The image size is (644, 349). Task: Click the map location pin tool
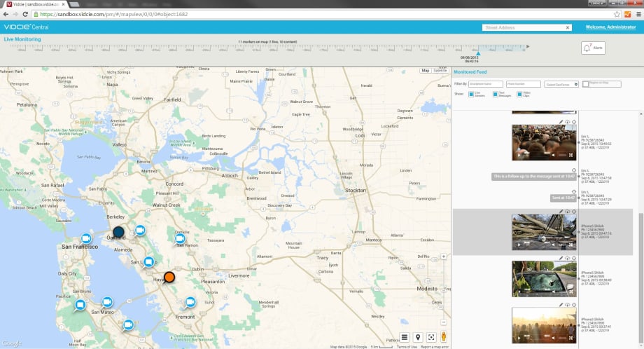(418, 337)
